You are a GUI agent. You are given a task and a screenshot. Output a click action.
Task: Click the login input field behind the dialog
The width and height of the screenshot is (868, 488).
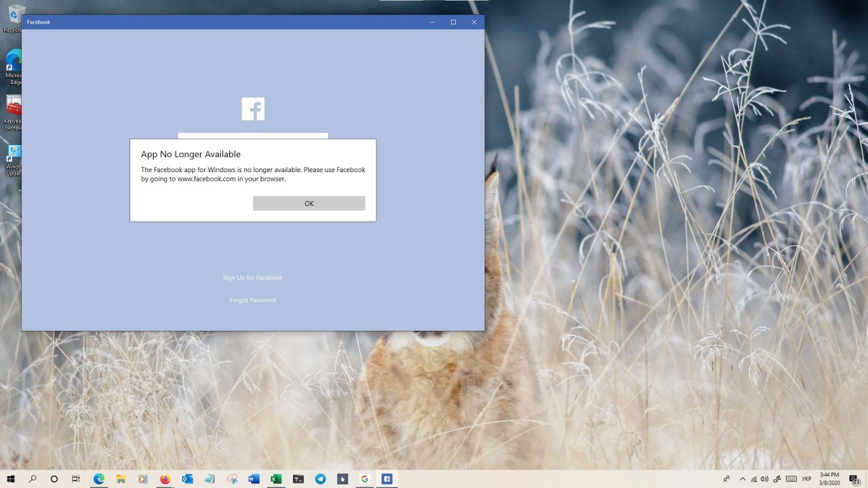coord(253,136)
